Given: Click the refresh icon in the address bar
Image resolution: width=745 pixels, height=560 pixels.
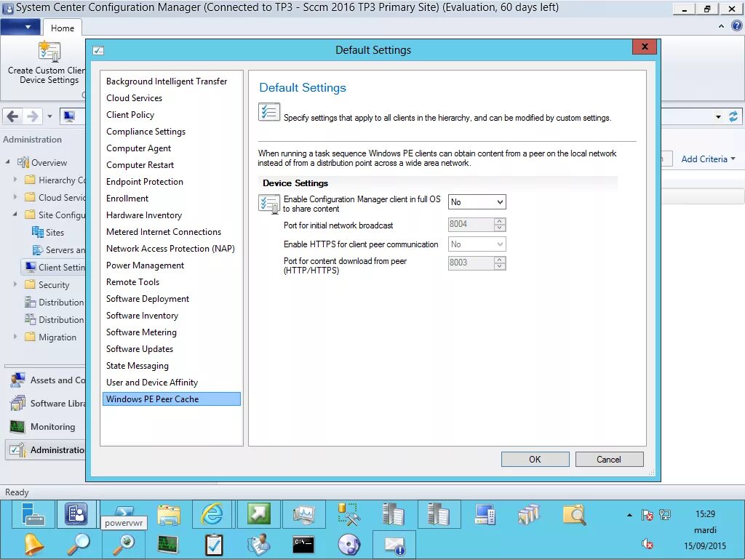Looking at the screenshot, I should coord(733,116).
